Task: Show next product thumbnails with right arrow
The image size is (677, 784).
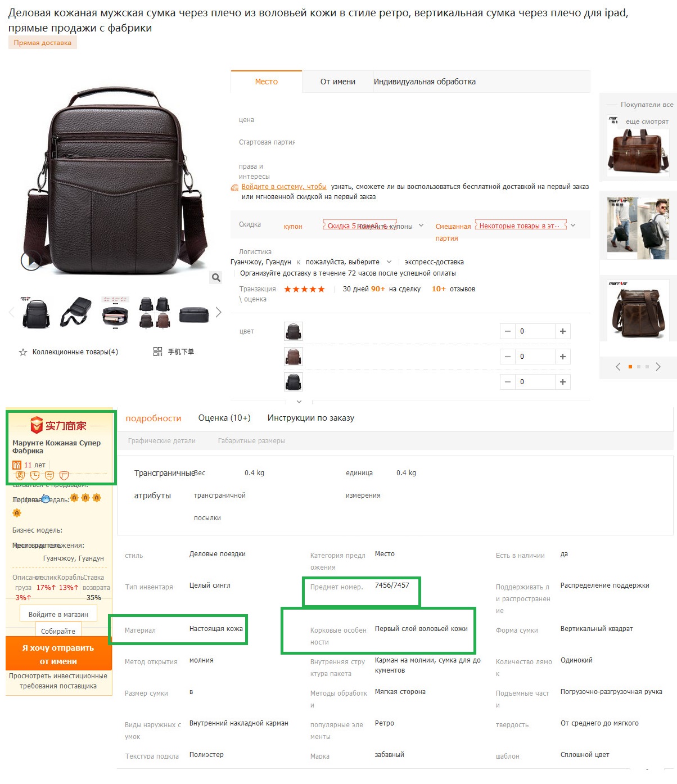Action: 218,312
